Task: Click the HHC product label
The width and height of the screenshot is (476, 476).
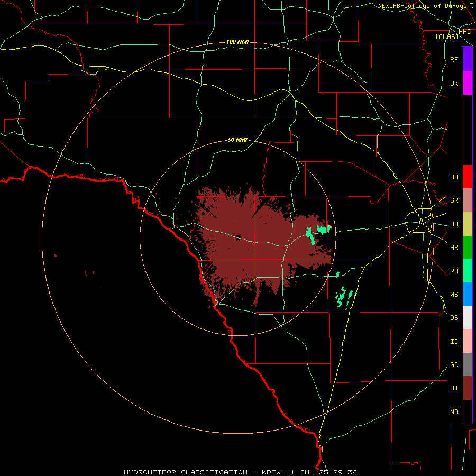Action: pyautogui.click(x=465, y=32)
